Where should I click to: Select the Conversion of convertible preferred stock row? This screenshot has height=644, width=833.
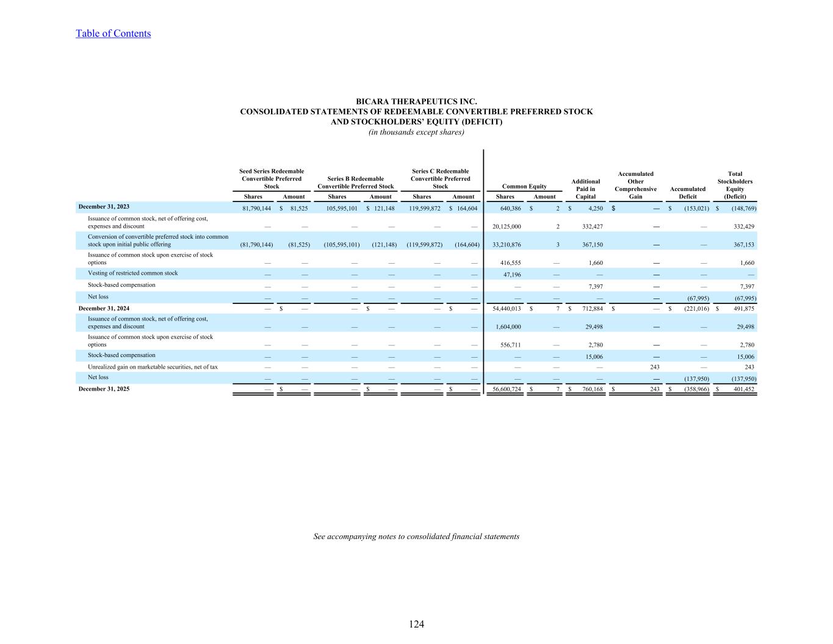point(158,241)
